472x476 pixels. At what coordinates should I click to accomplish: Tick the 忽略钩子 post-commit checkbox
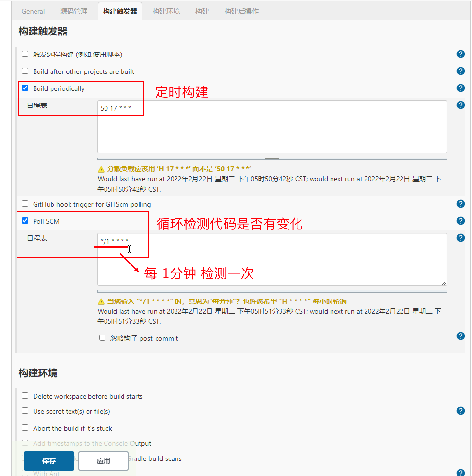click(102, 338)
